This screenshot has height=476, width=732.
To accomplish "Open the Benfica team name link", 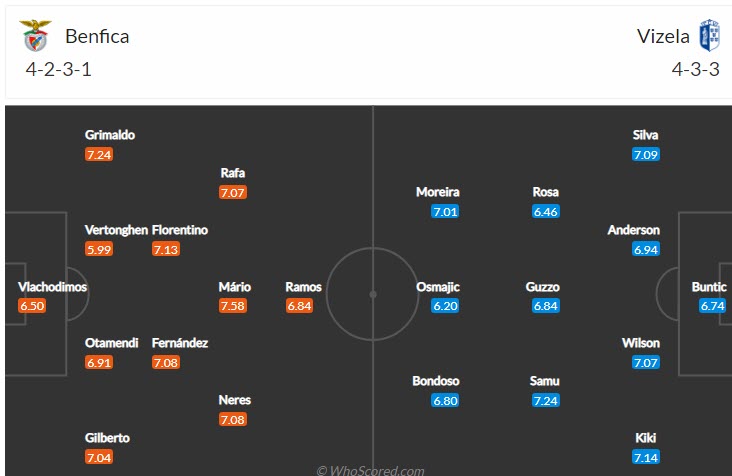I will click(x=97, y=37).
